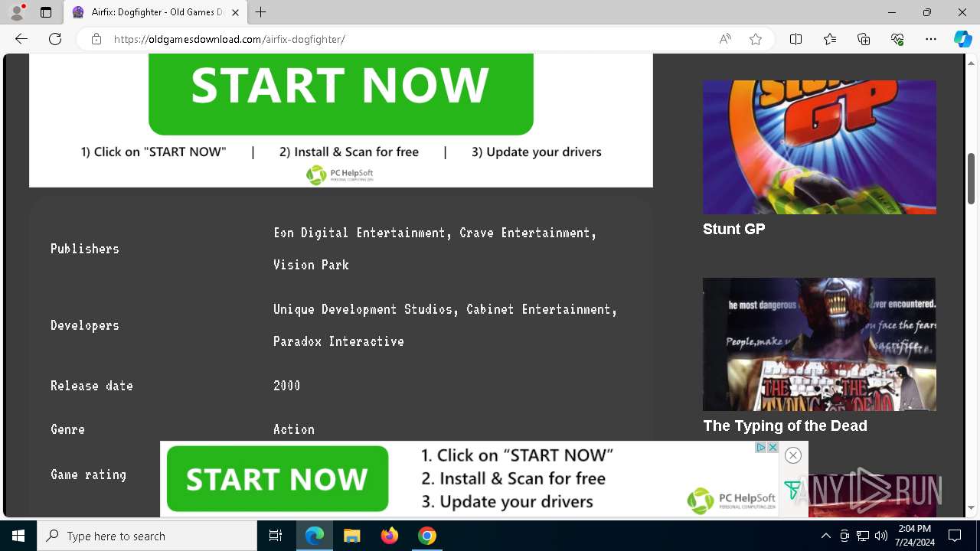Image resolution: width=980 pixels, height=551 pixels.
Task: Click the taskbar search box
Action: tap(147, 536)
